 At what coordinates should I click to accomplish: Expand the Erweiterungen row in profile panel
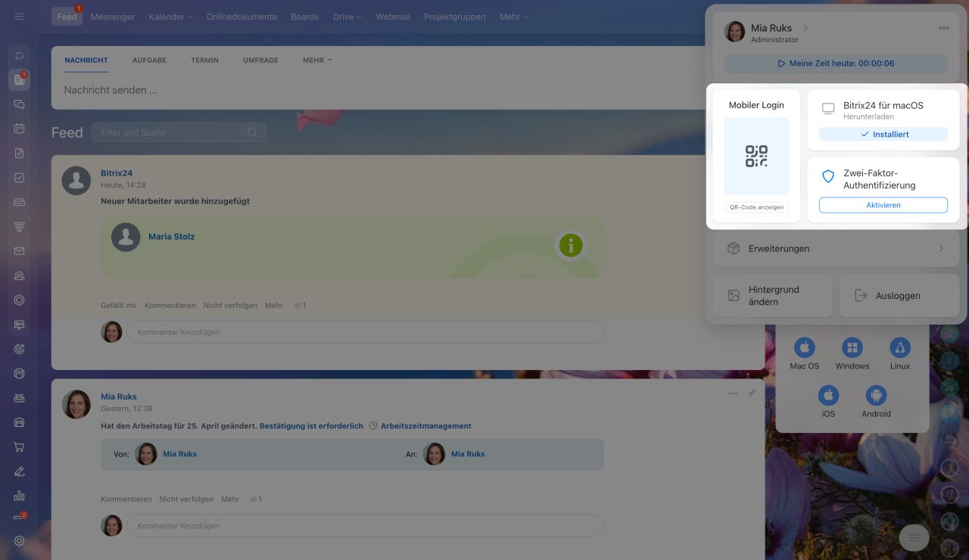tap(836, 248)
